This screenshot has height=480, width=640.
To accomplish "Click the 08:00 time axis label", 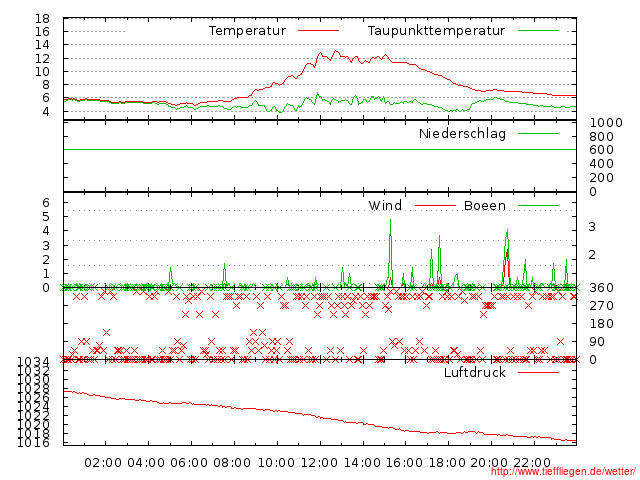I will pyautogui.click(x=232, y=463).
